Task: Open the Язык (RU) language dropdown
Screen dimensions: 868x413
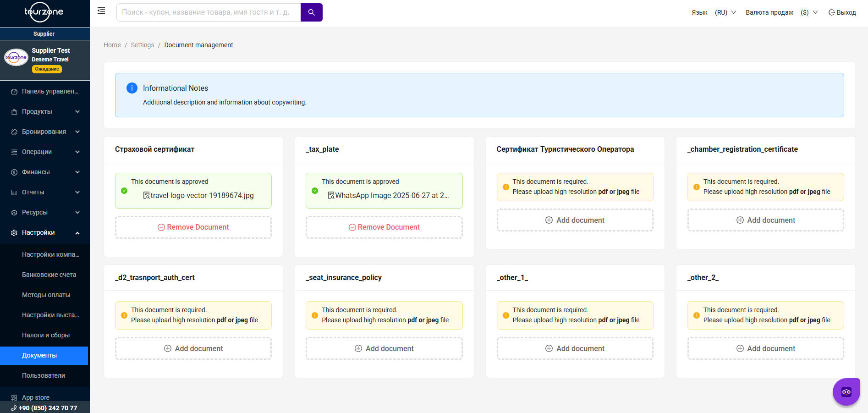Action: [x=725, y=12]
